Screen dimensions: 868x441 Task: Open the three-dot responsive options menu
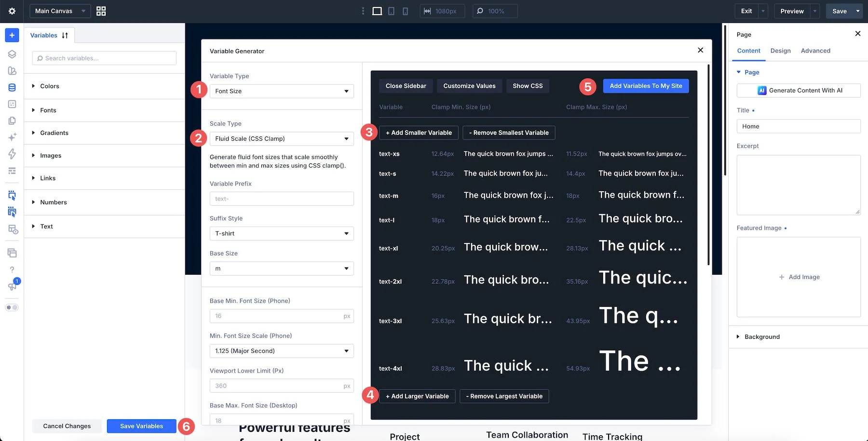(363, 11)
